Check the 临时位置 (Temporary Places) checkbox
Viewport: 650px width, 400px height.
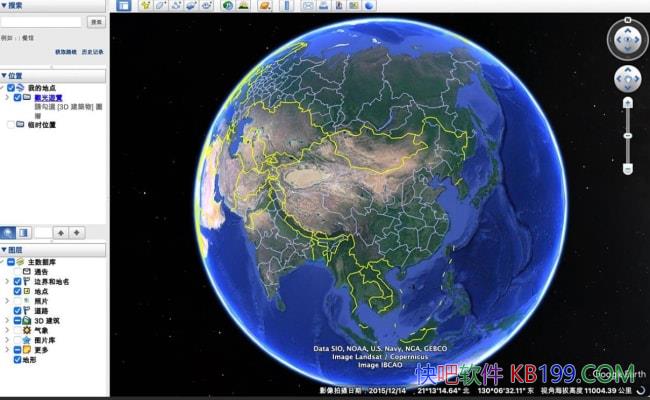click(x=11, y=125)
